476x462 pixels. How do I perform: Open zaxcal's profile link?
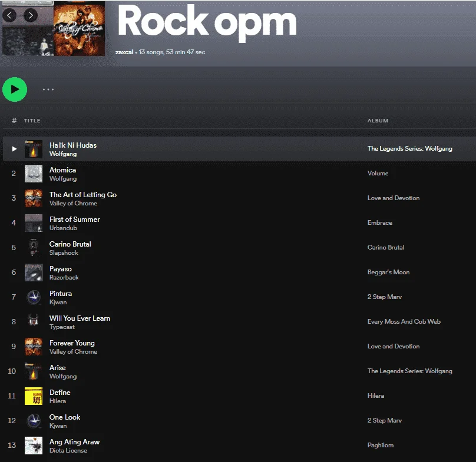pyautogui.click(x=124, y=52)
